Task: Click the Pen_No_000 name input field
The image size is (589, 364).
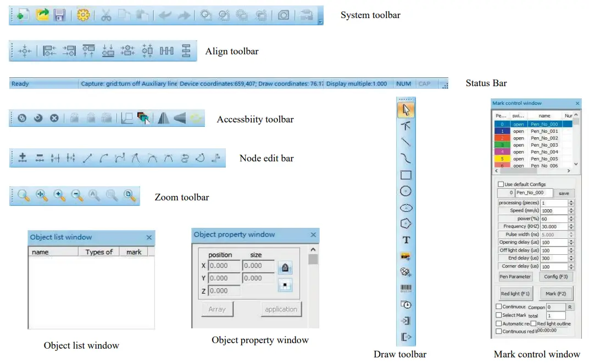Action: (533, 193)
